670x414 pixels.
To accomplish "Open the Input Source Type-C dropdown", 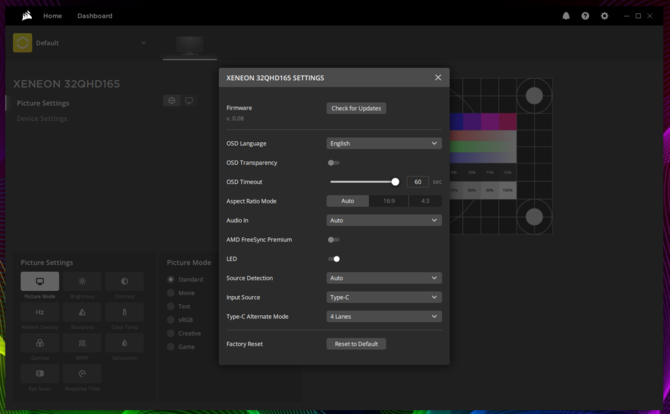I will click(384, 297).
